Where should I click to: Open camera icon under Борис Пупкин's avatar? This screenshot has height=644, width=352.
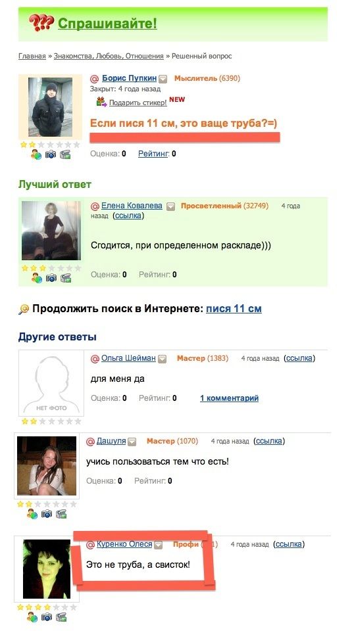click(51, 154)
